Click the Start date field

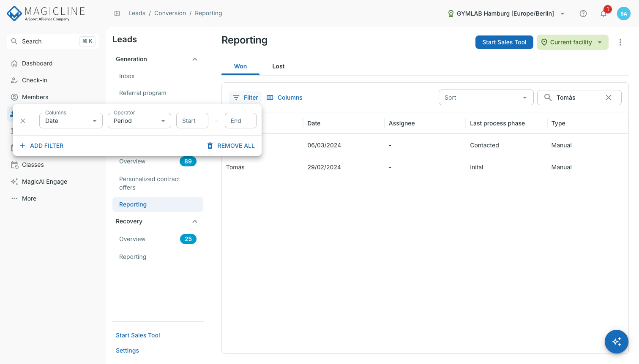click(192, 121)
